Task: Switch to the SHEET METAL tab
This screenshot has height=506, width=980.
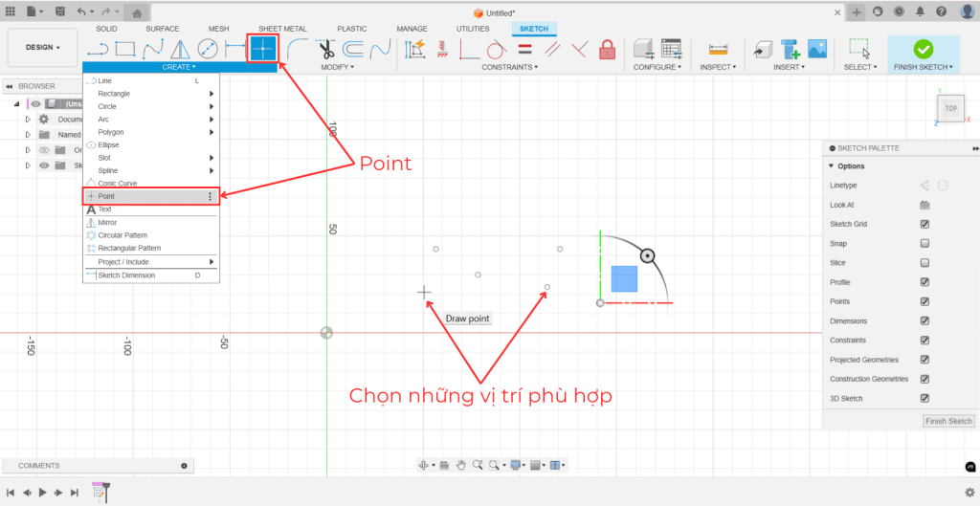Action: click(282, 29)
